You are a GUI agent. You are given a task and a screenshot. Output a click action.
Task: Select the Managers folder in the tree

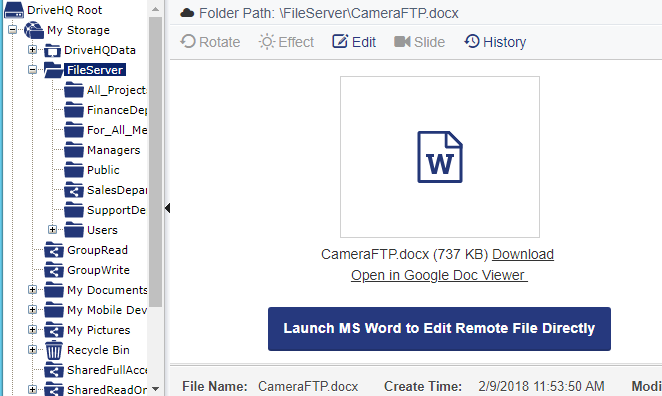coord(113,150)
